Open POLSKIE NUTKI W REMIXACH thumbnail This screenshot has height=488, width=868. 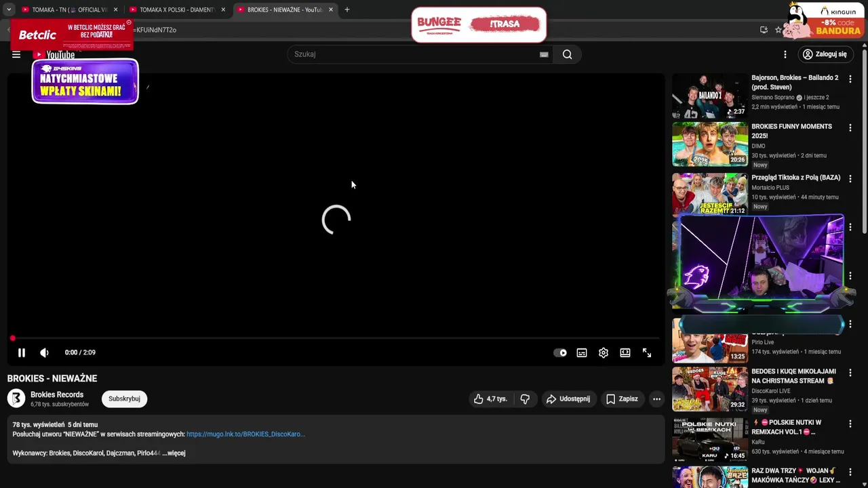[710, 439]
